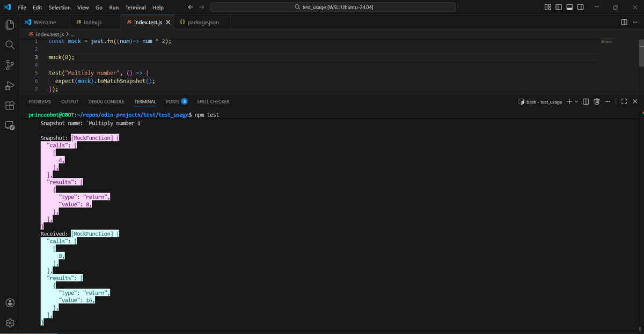The width and height of the screenshot is (644, 334).
Task: Open the Customize Layout control
Action: coord(547,7)
